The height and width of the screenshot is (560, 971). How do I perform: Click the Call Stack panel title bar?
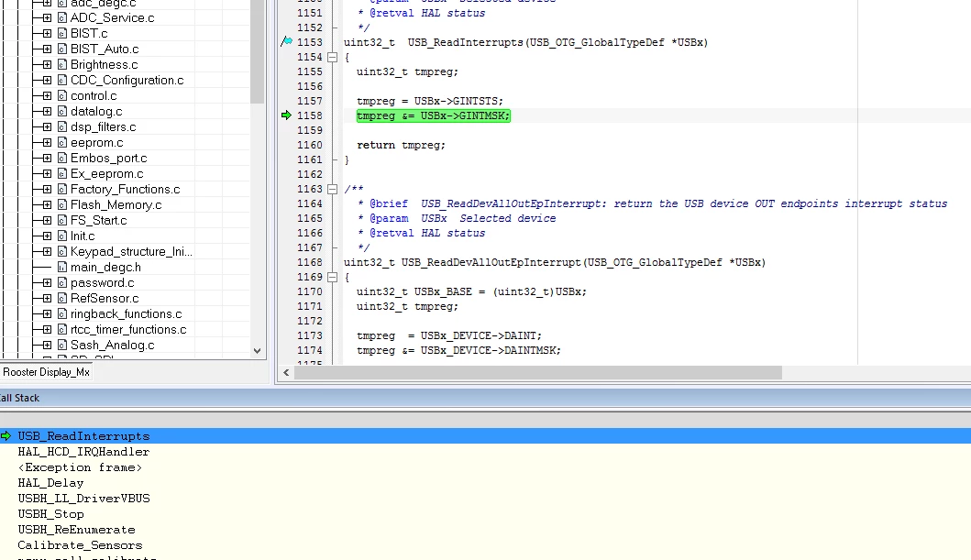pyautogui.click(x=486, y=398)
